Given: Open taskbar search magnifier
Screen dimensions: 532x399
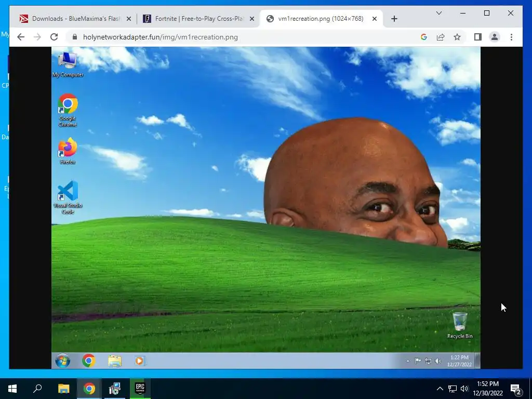Looking at the screenshot, I should pos(37,389).
